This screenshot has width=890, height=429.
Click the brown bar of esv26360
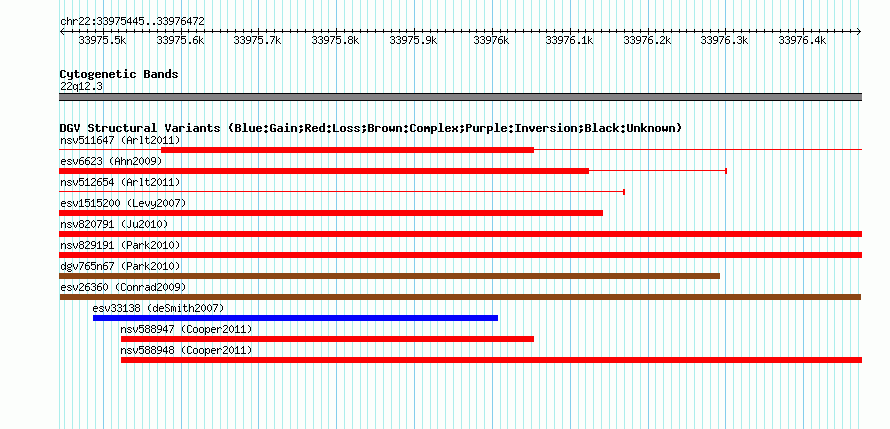pos(460,297)
